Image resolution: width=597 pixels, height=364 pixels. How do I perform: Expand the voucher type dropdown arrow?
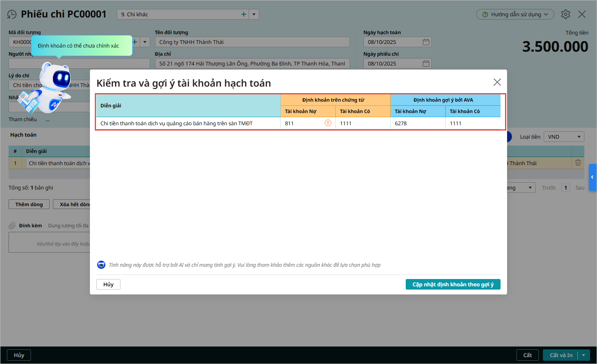point(254,14)
